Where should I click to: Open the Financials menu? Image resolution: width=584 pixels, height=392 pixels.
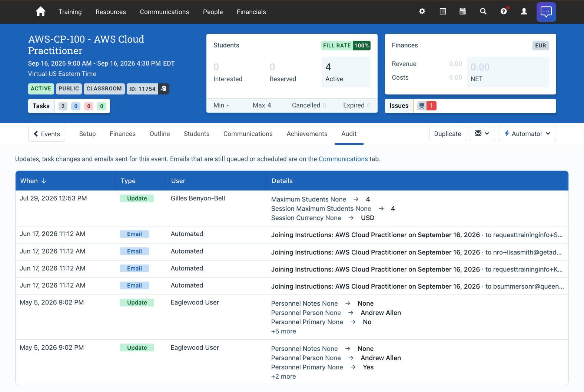pyautogui.click(x=251, y=12)
